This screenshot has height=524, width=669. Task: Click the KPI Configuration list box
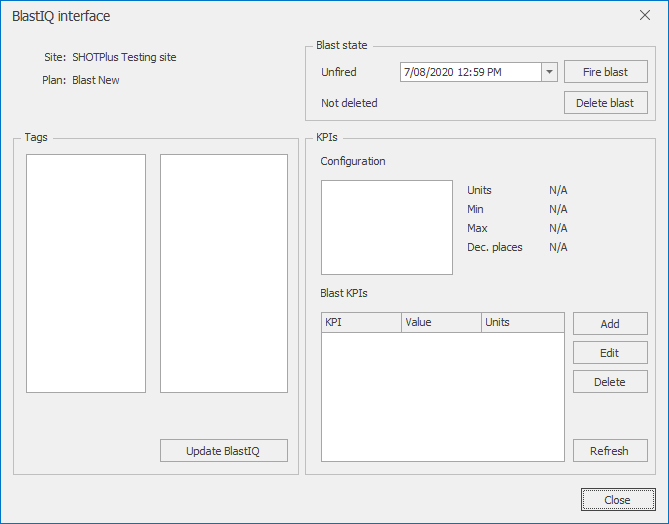click(387, 227)
